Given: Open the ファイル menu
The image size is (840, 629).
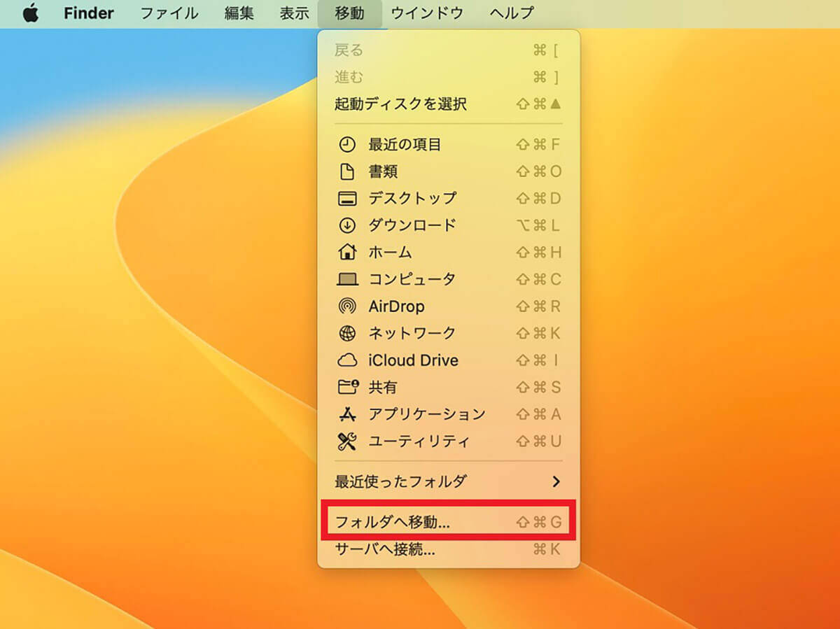Looking at the screenshot, I should pos(169,13).
